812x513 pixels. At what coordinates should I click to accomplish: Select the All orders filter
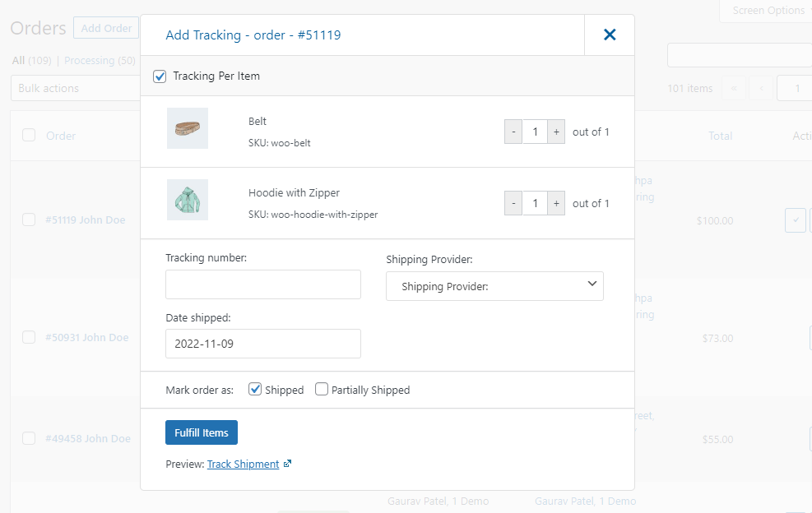tap(17, 60)
